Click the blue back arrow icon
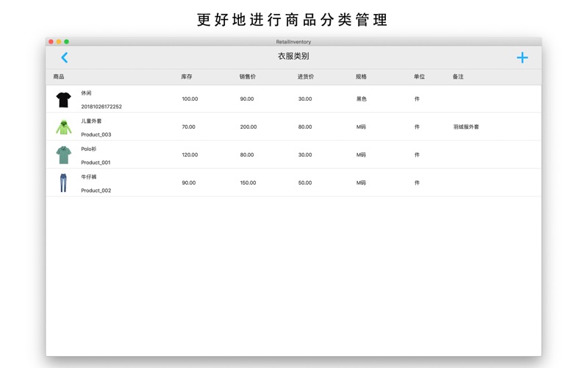The image size is (588, 368). [65, 57]
